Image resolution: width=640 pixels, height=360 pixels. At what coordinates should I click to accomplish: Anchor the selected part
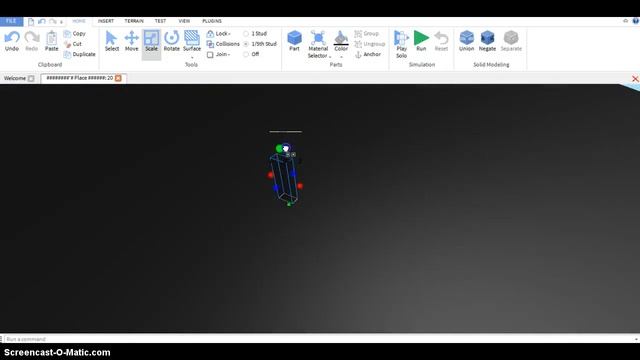point(368,54)
